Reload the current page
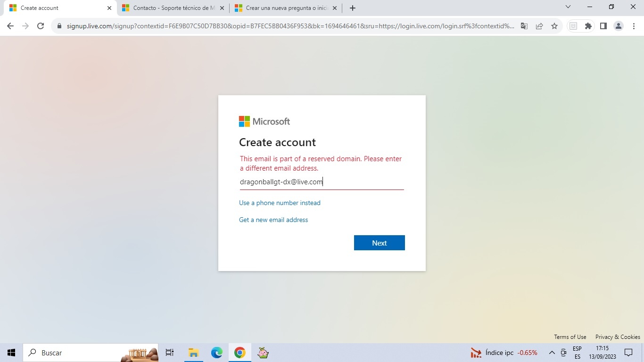This screenshot has height=362, width=644. point(41,26)
